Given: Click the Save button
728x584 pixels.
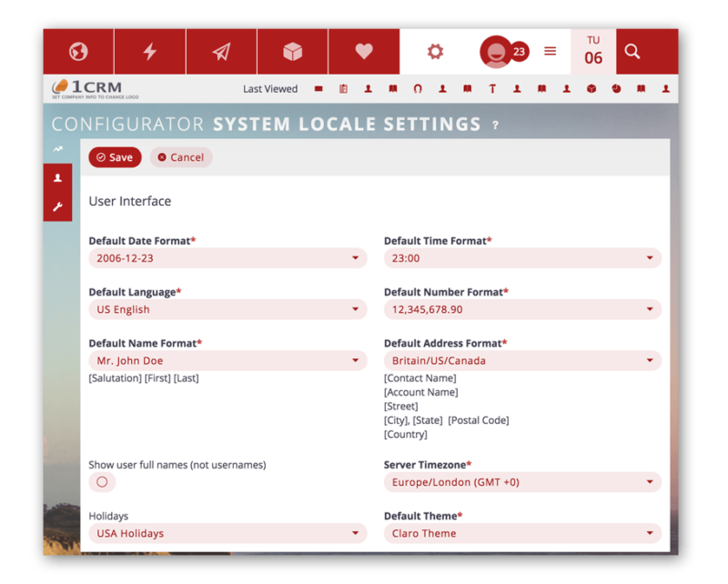Looking at the screenshot, I should (115, 157).
